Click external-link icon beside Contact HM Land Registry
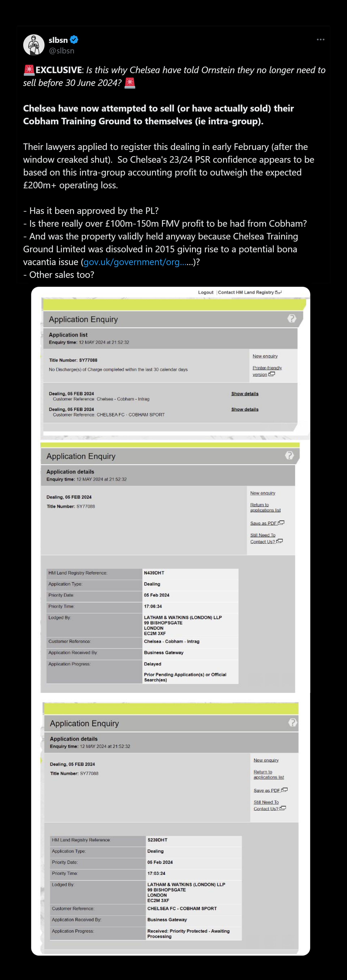 click(x=279, y=292)
